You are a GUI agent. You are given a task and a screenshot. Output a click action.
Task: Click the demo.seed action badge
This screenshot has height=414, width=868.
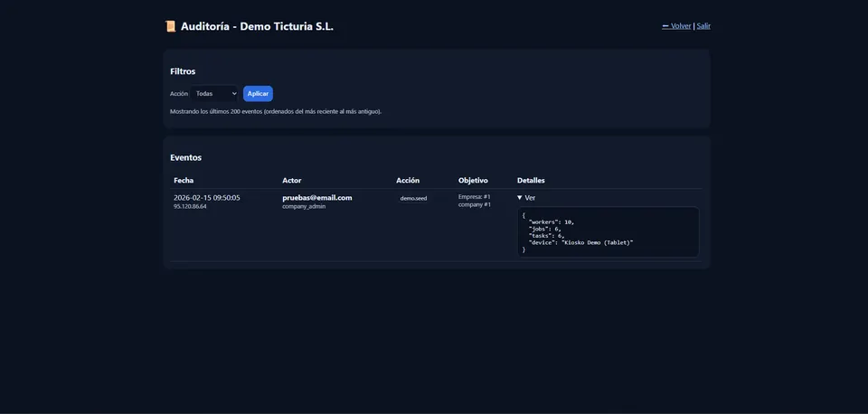(x=413, y=198)
